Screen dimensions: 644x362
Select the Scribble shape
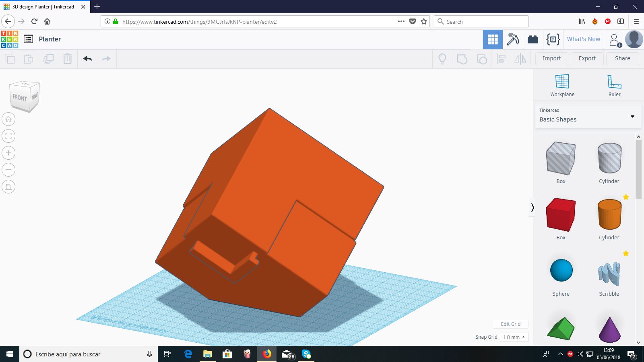pos(609,274)
